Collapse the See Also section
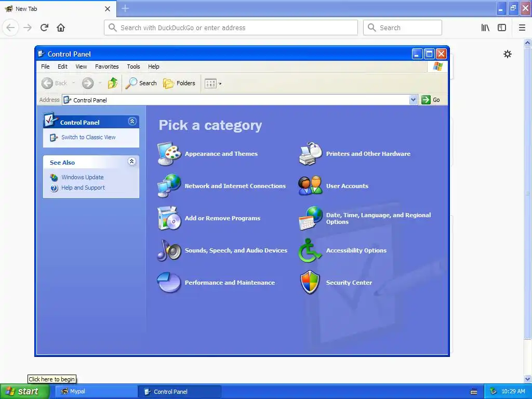Image resolution: width=532 pixels, height=399 pixels. (x=131, y=161)
